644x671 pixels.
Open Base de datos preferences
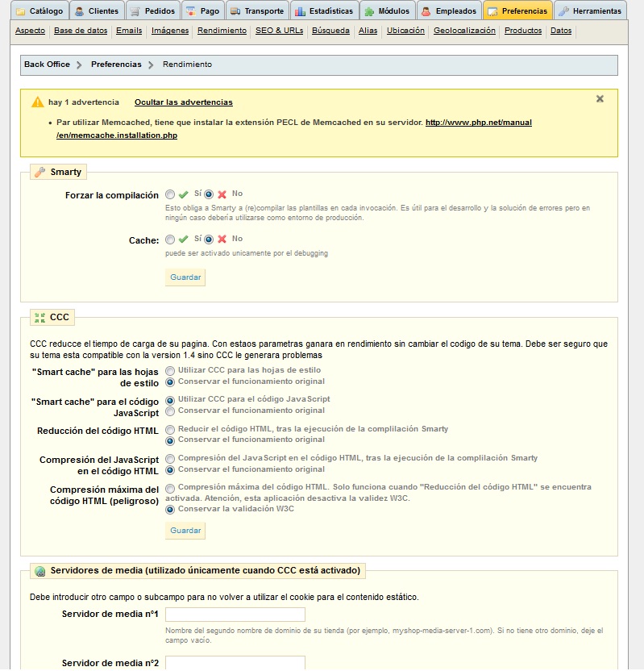point(81,31)
